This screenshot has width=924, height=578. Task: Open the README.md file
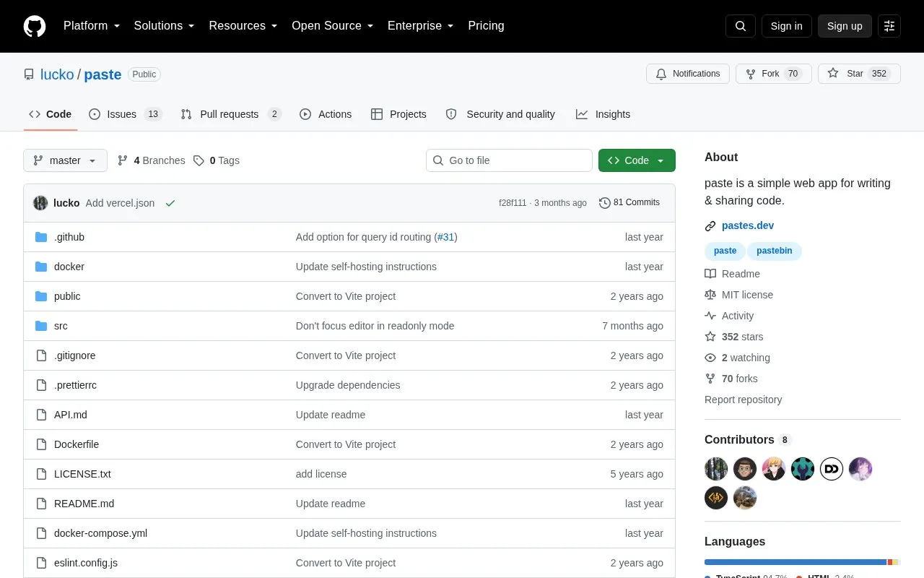point(84,504)
